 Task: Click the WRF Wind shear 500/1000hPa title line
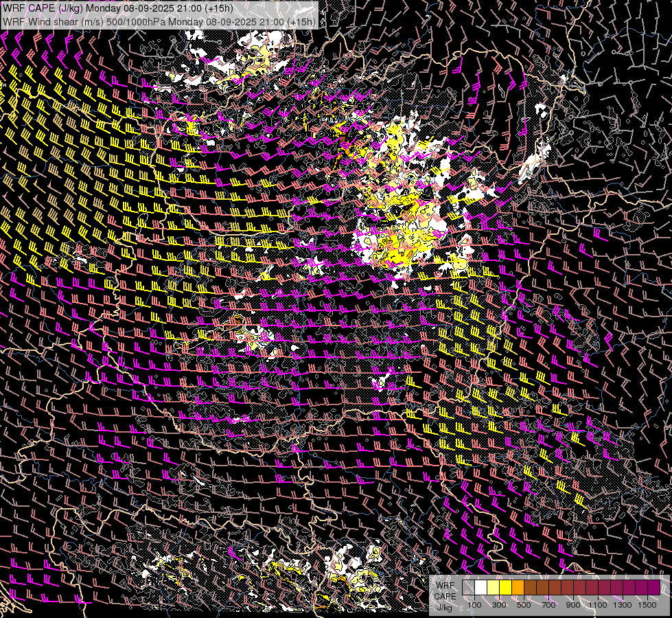[159, 22]
